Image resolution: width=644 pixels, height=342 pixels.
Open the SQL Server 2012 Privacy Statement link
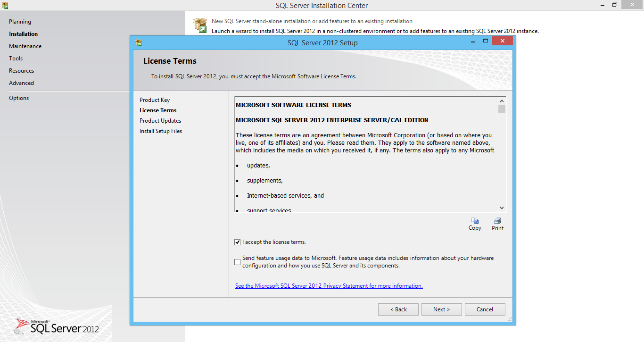point(329,286)
